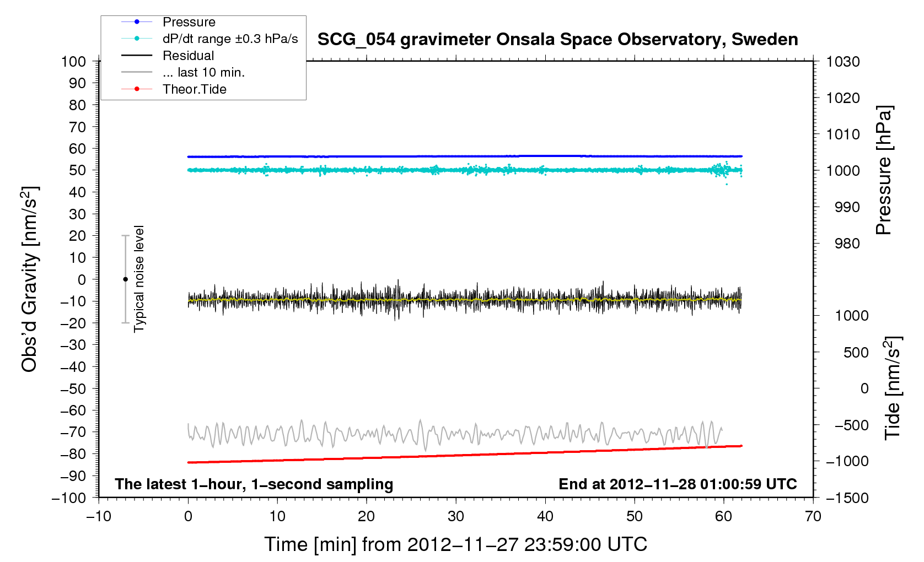Click the Obs'd Gravity axis label
924x562 pixels.
[x=29, y=279]
